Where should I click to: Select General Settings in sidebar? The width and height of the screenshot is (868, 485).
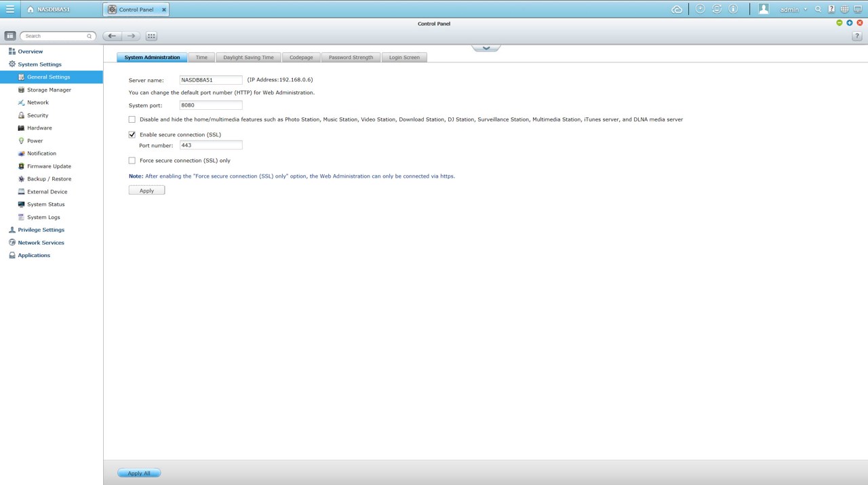(52, 77)
